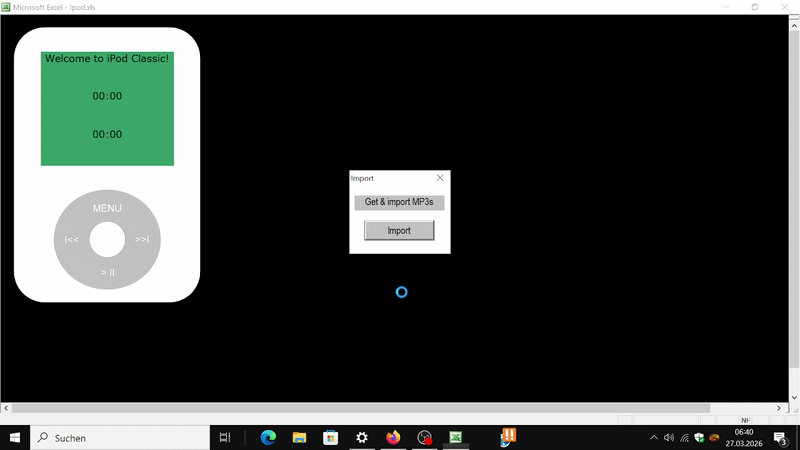Close the Import dialog with its X
The image size is (800, 450).
coord(440,178)
